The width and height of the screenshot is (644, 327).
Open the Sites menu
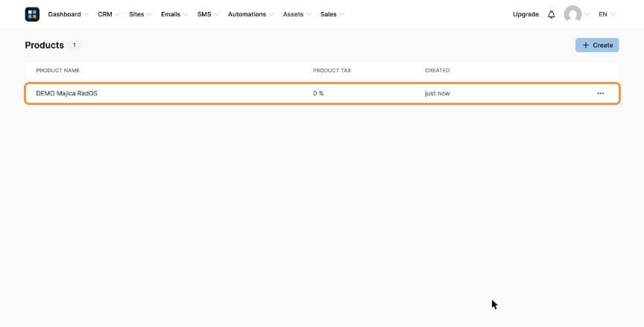(x=140, y=14)
